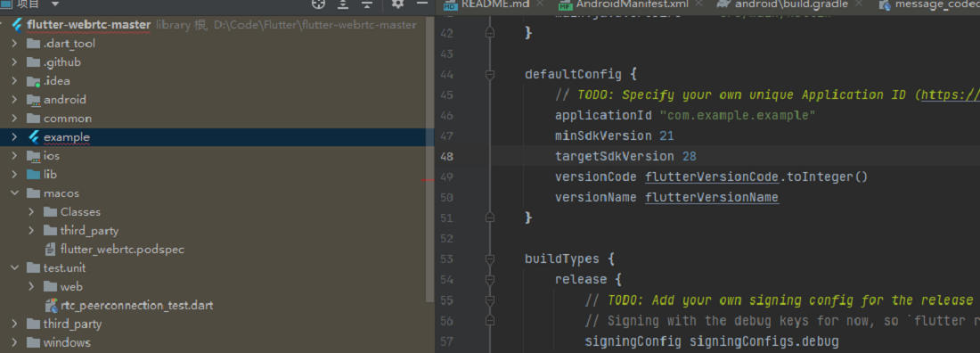Click the Expand All icon in project panel
The height and width of the screenshot is (353, 980).
tap(343, 4)
